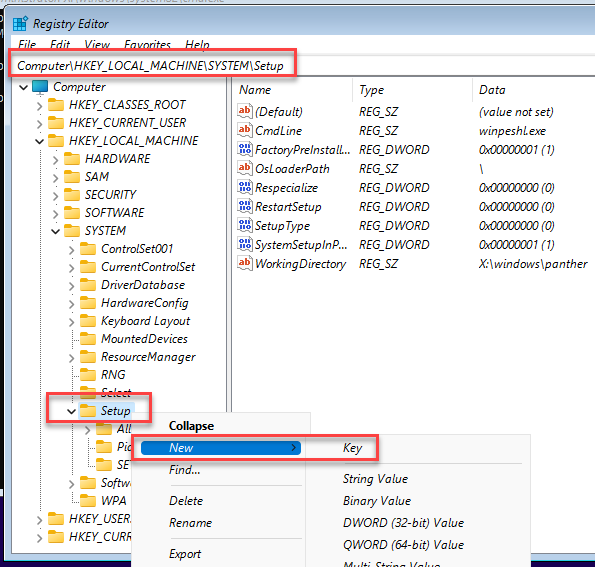This screenshot has width=595, height=567.
Task: Click the HKEY_CLASSES_ROOT folder icon
Action: pos(56,105)
